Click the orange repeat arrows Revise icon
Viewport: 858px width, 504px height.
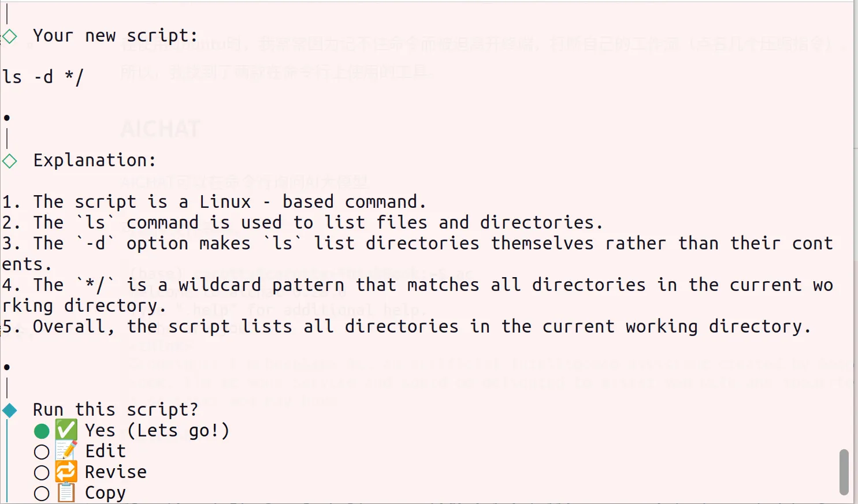click(66, 472)
